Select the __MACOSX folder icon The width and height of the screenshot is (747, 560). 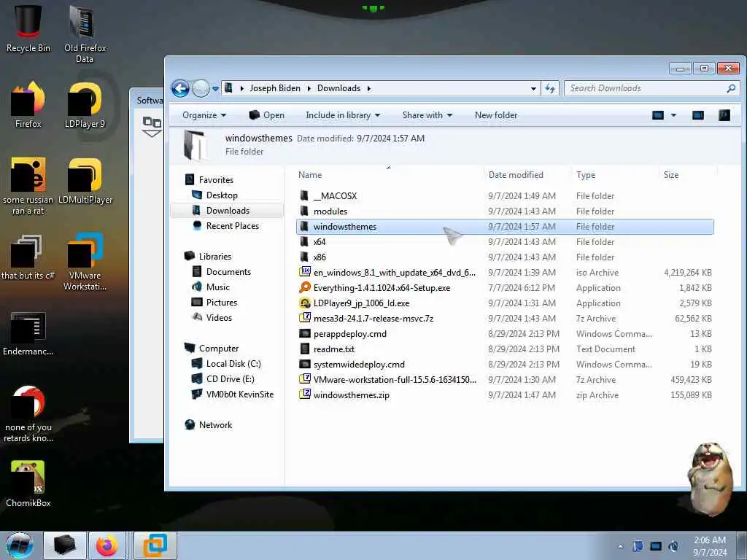coord(304,195)
